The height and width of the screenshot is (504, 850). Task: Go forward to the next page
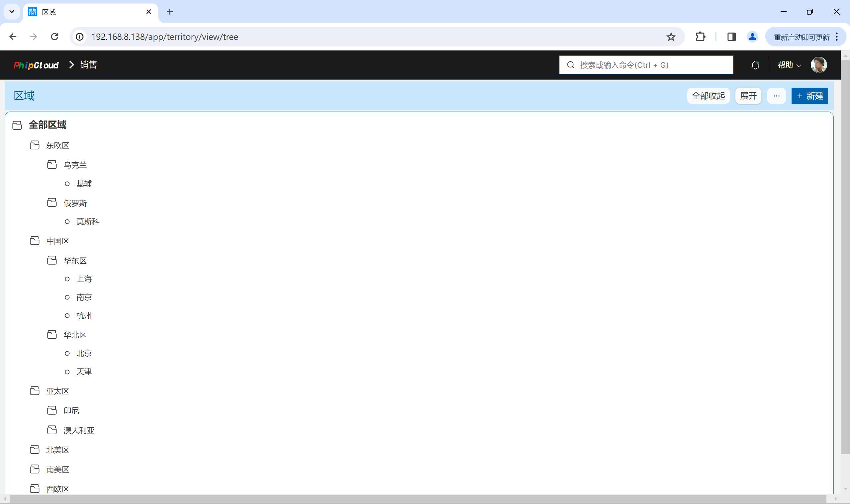[x=34, y=37]
